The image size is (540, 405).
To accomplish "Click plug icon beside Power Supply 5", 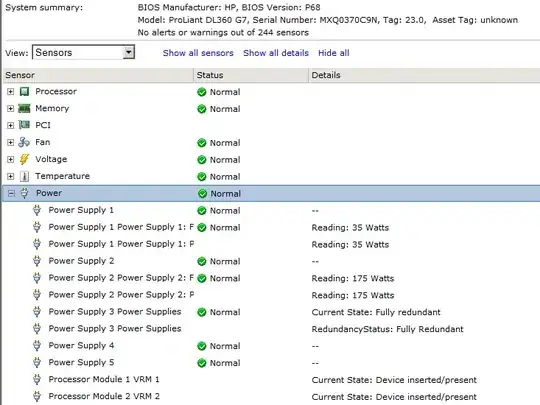I will point(37,362).
